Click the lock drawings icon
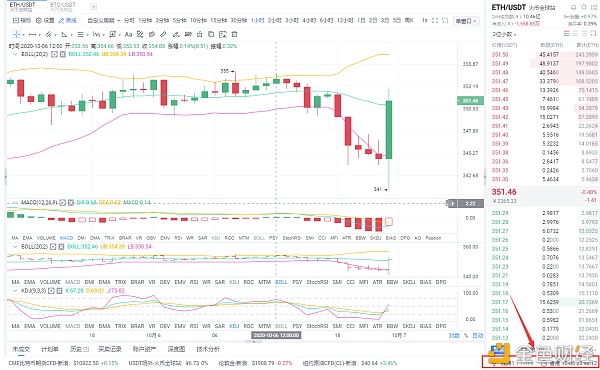This screenshot has height=370, width=600. [199, 34]
